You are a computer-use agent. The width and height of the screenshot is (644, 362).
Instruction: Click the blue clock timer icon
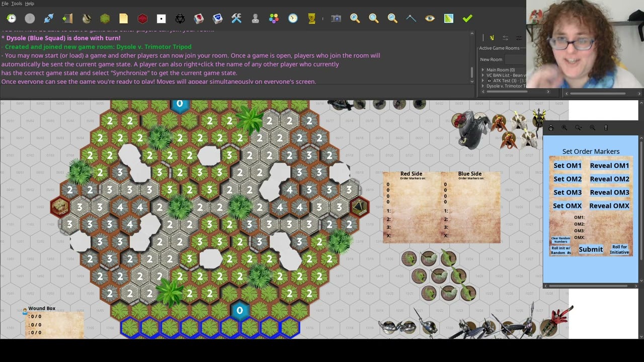(x=293, y=19)
